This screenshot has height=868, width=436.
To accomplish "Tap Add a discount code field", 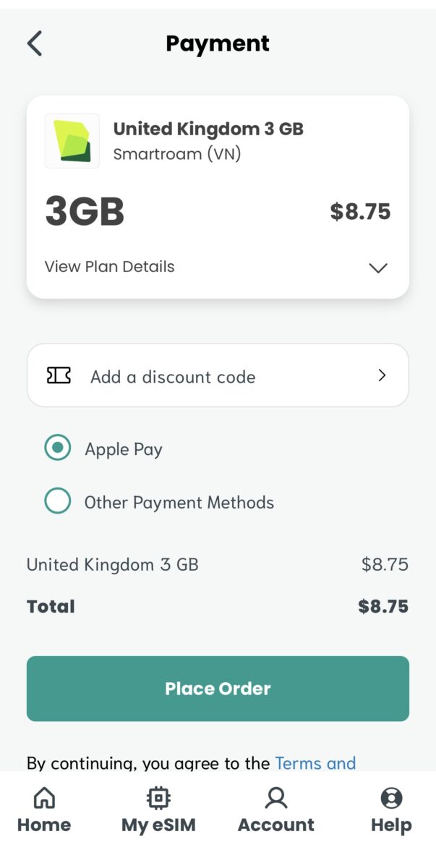I will click(174, 375).
